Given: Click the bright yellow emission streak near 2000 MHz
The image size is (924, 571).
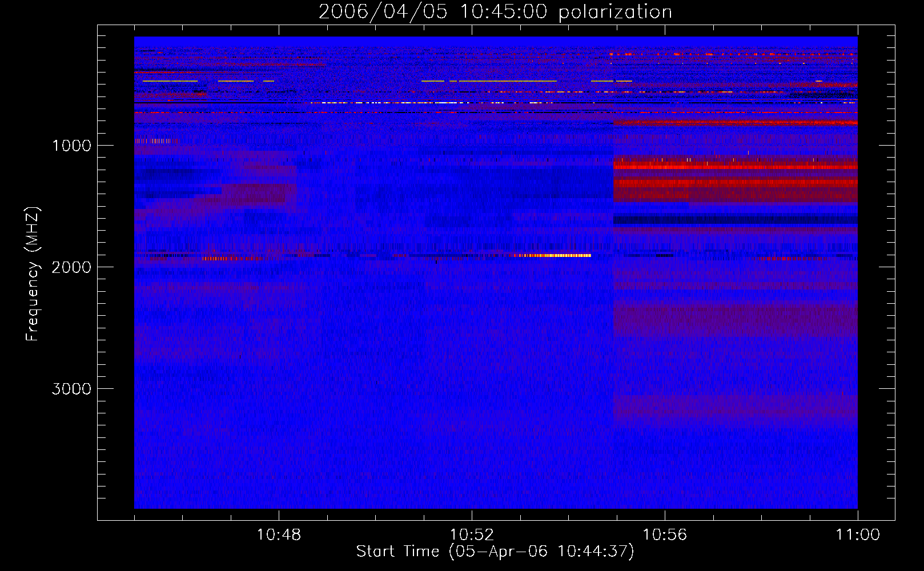Looking at the screenshot, I should (x=552, y=256).
